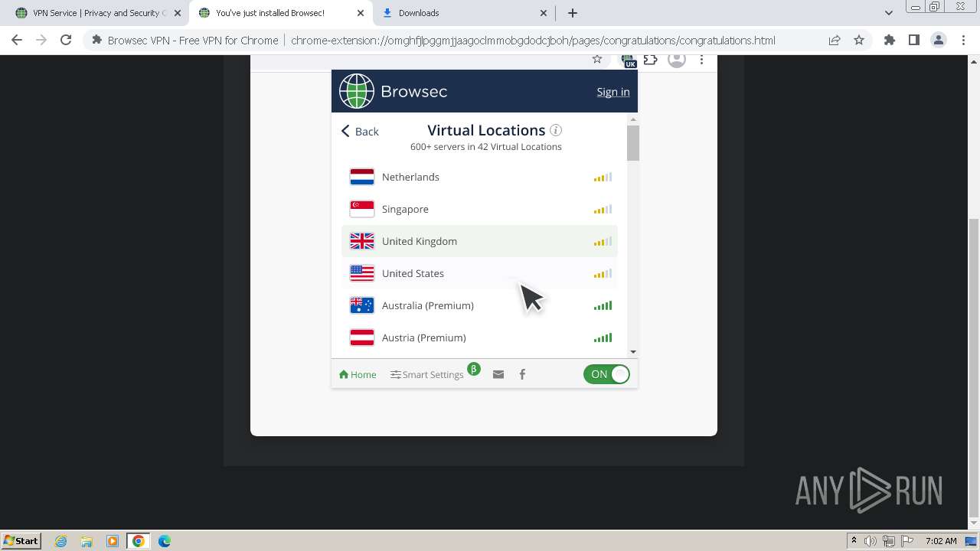Click the Netherlands flag icon
980x551 pixels.
[362, 177]
